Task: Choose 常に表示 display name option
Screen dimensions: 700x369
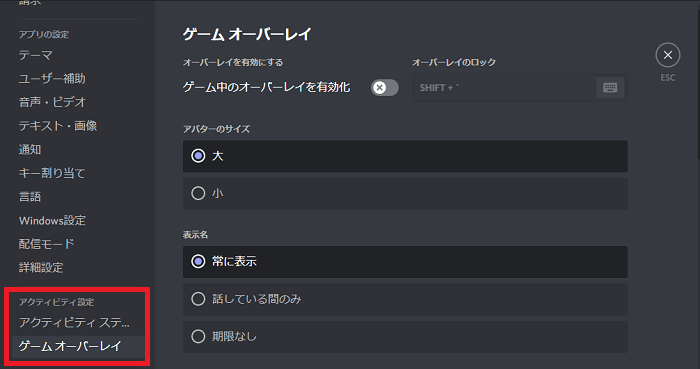Action: coord(405,262)
